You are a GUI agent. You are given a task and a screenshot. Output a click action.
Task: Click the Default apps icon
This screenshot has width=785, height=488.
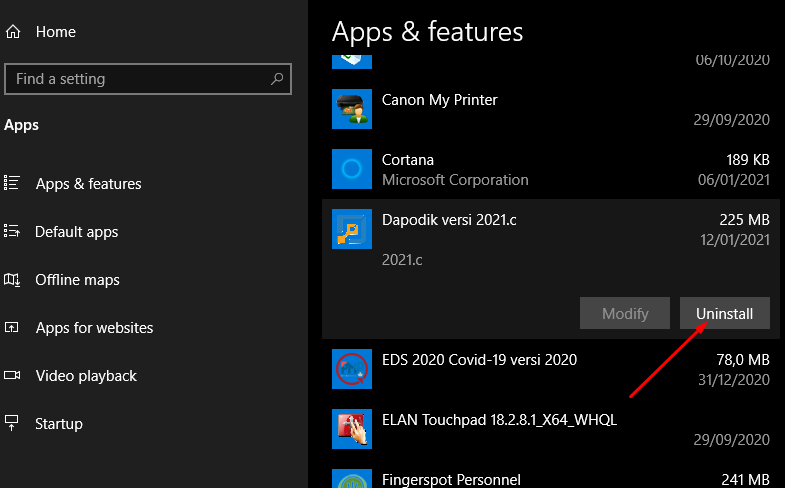[12, 231]
